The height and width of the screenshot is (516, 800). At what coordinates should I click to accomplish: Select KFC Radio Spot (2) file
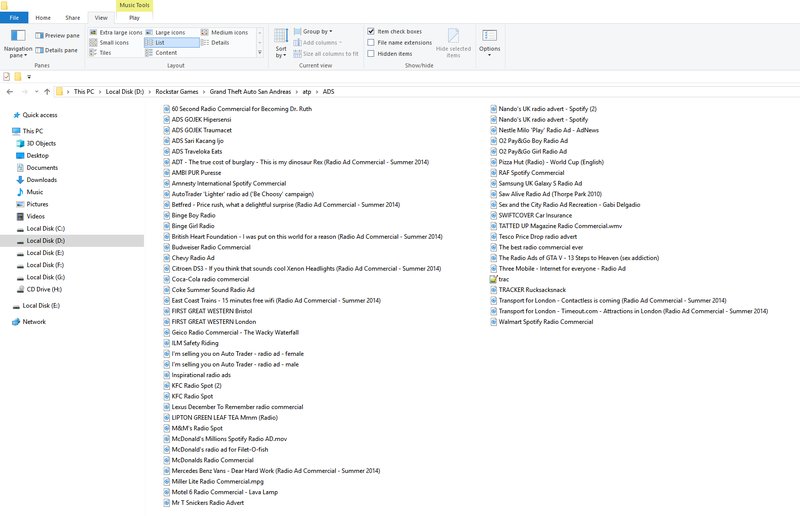click(x=192, y=386)
